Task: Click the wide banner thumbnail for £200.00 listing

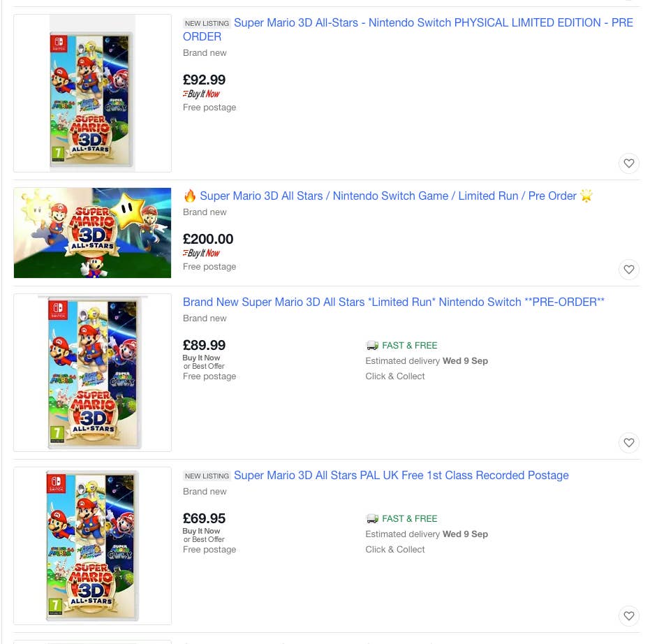Action: pos(92,233)
